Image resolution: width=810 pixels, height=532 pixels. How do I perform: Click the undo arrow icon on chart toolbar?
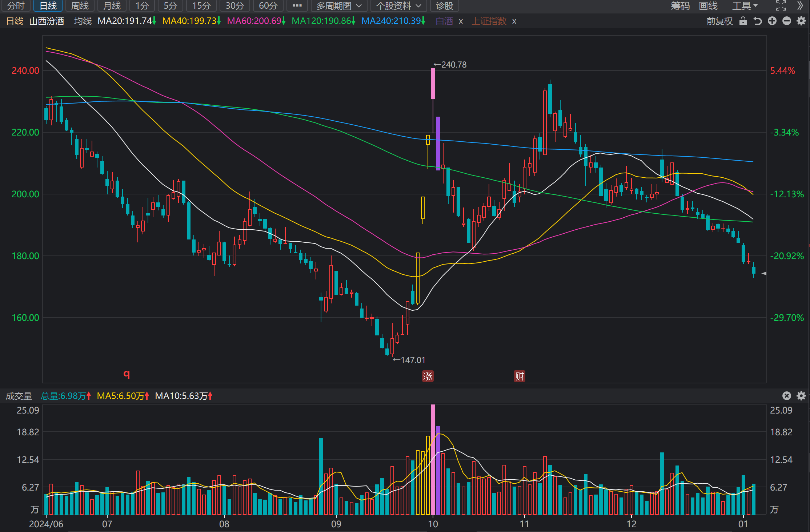pyautogui.click(x=758, y=21)
